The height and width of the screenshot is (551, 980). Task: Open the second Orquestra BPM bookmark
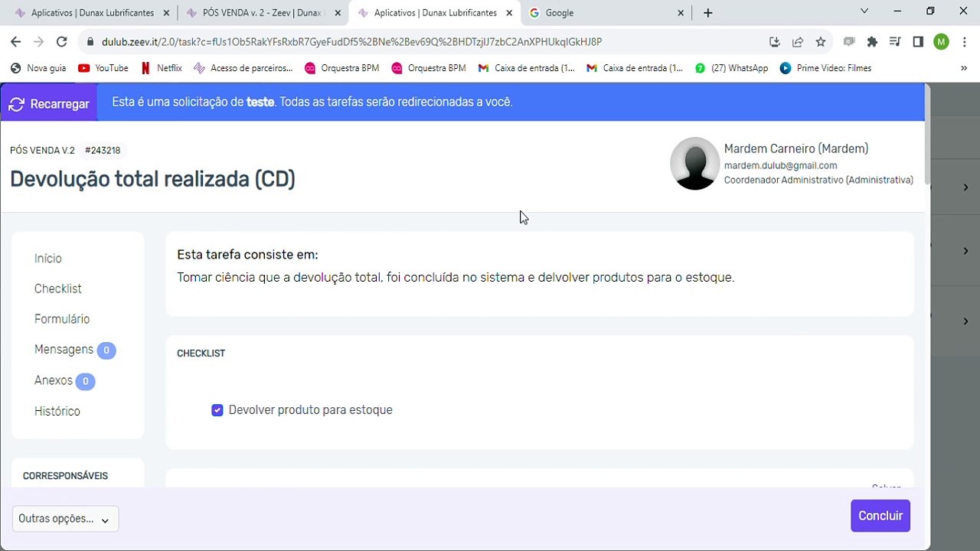point(429,68)
